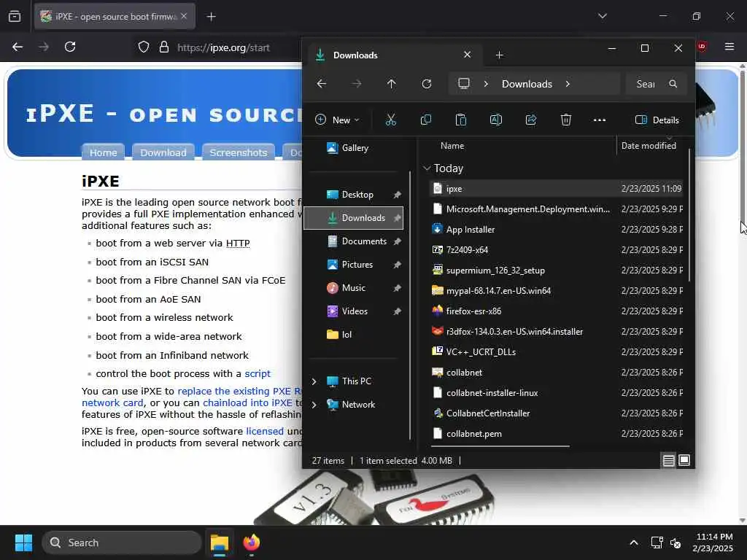The image size is (747, 560).
Task: Reload the iPXE page in Firefox
Action: (70, 47)
